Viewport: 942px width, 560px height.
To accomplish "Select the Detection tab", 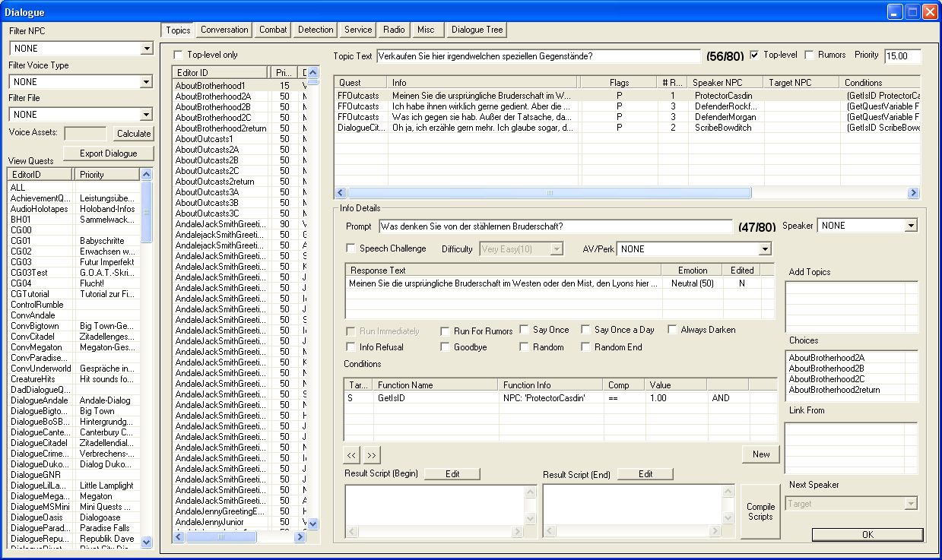I will (x=316, y=30).
